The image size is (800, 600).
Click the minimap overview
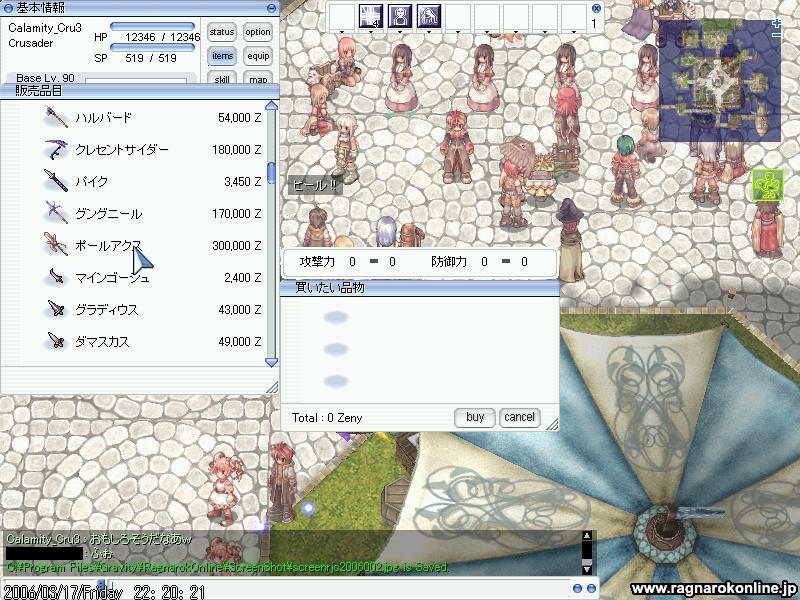[x=720, y=81]
